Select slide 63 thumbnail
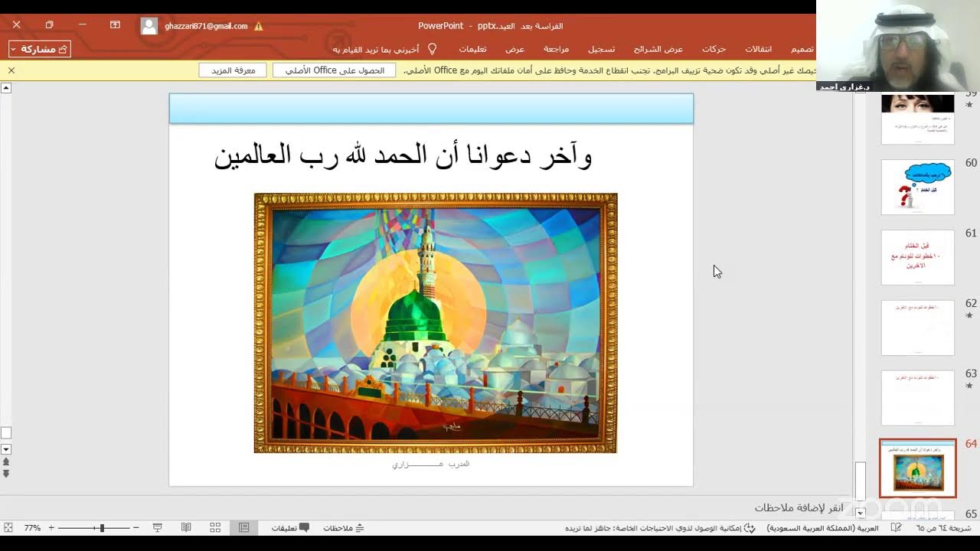The image size is (980, 551). click(x=917, y=398)
